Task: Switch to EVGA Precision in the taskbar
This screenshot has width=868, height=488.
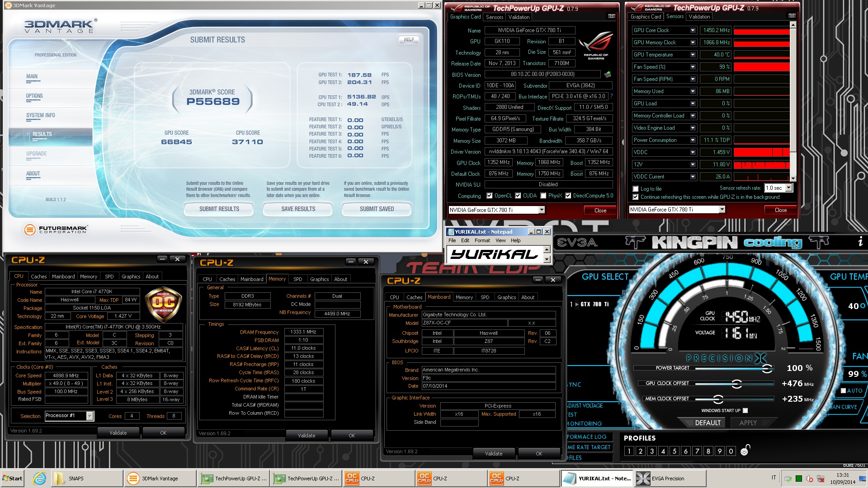Action: point(670,478)
